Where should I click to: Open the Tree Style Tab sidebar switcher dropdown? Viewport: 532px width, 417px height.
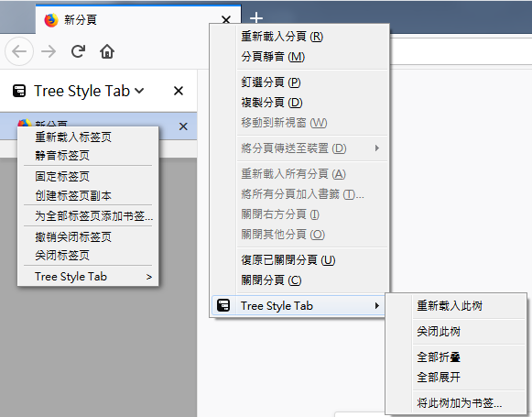click(139, 91)
